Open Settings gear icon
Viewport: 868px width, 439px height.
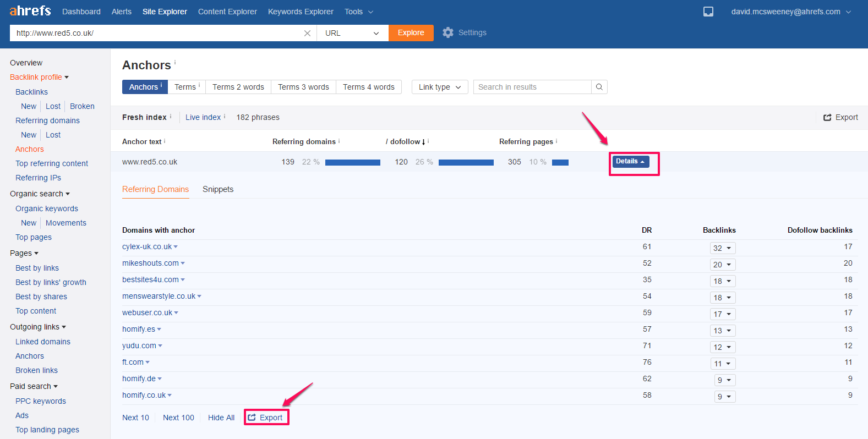pyautogui.click(x=448, y=32)
